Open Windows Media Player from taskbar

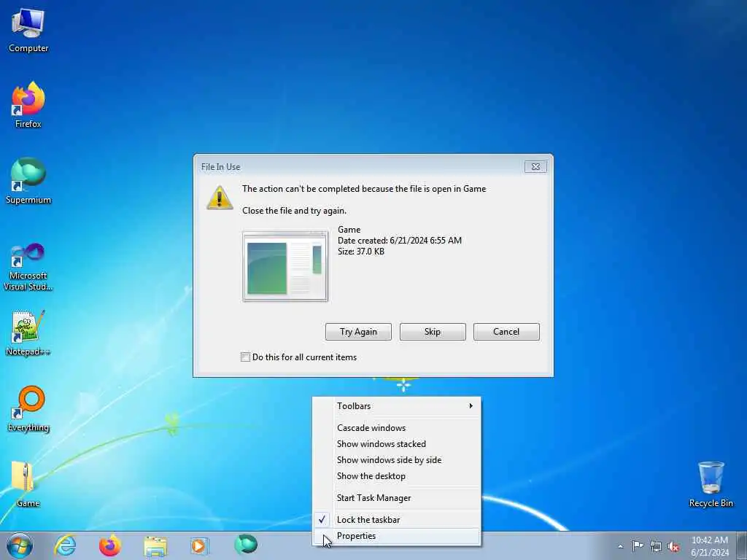tap(198, 545)
